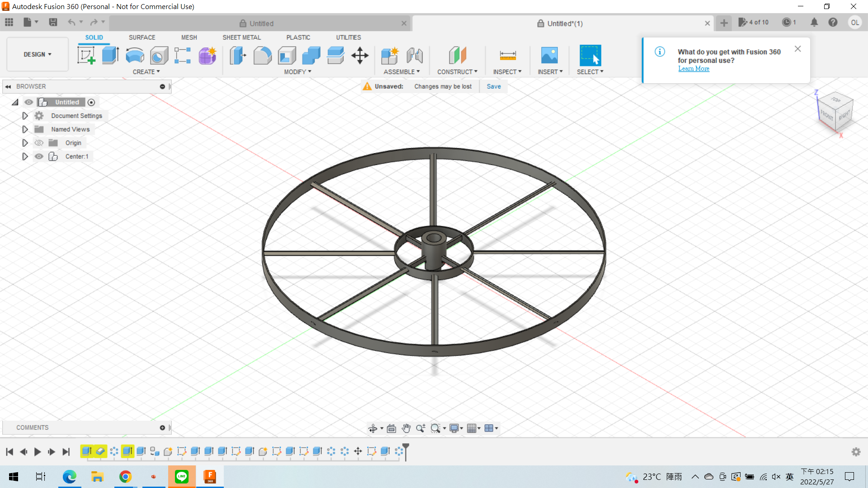Toggle visibility of Center:1 component
Viewport: 868px width, 488px height.
point(39,156)
